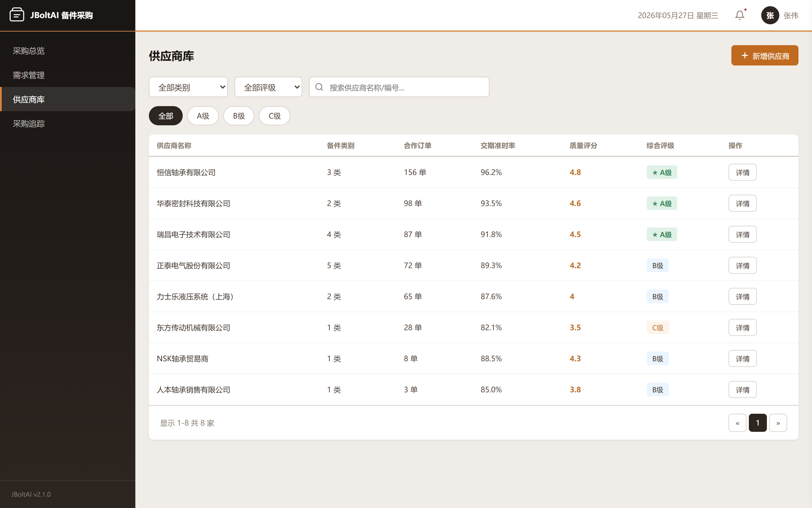Click supplier name 力士乐液压系统（上海）
Screen dimensions: 812x508
pyautogui.click(x=195, y=296)
